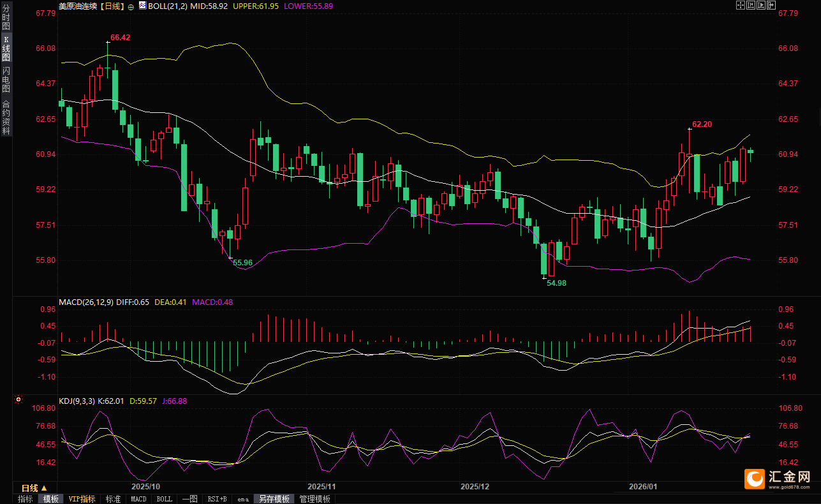Click the chart zoom-to-start icon
The image size is (821, 504).
point(751,6)
